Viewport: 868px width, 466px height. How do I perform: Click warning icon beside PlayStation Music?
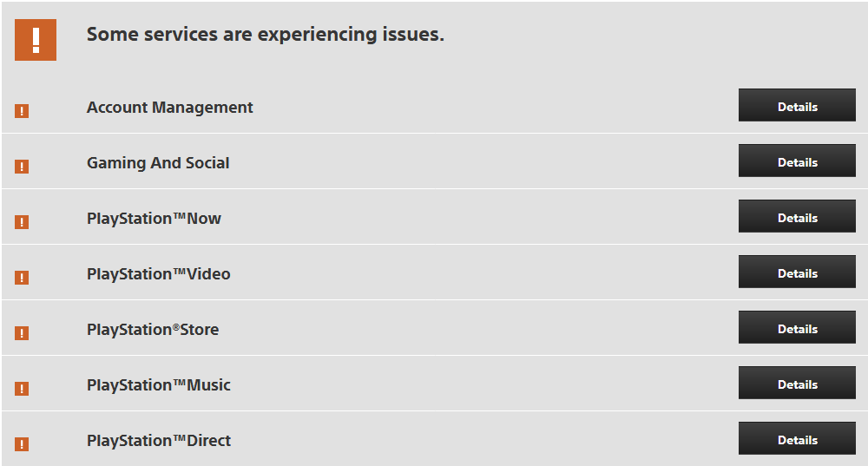point(22,389)
